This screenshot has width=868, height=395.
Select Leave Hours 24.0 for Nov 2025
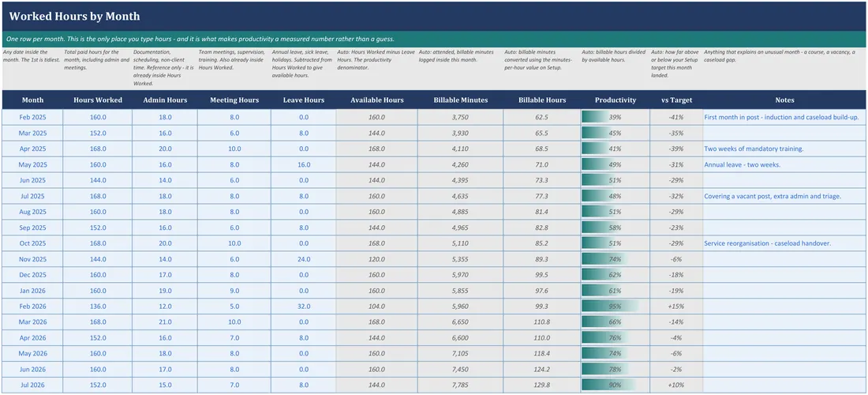click(x=303, y=258)
